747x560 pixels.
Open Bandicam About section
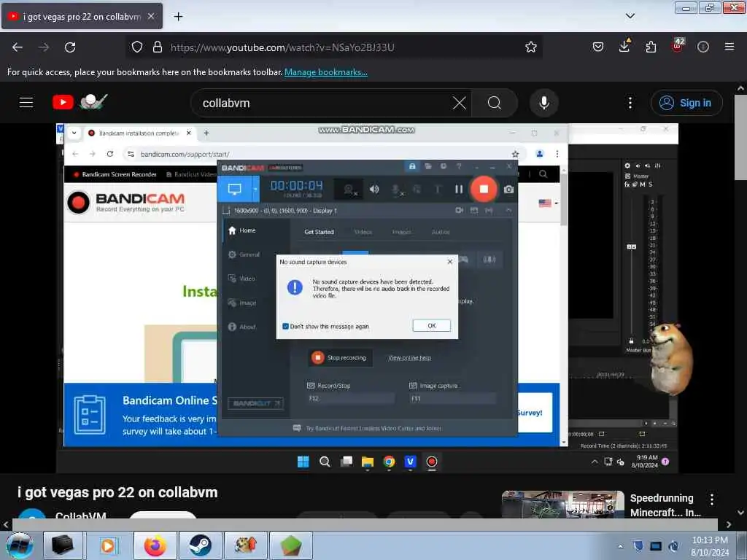(x=242, y=327)
